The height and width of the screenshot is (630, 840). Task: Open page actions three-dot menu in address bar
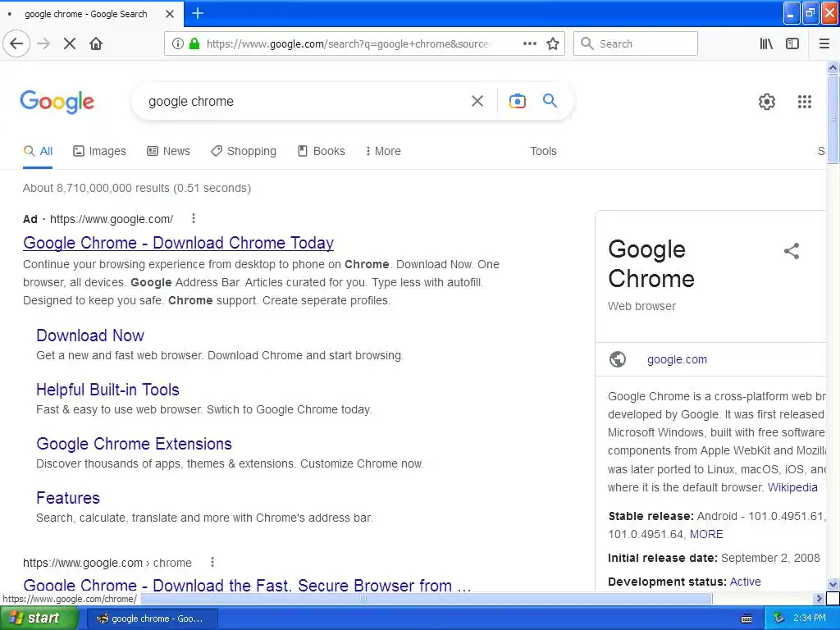click(x=530, y=43)
